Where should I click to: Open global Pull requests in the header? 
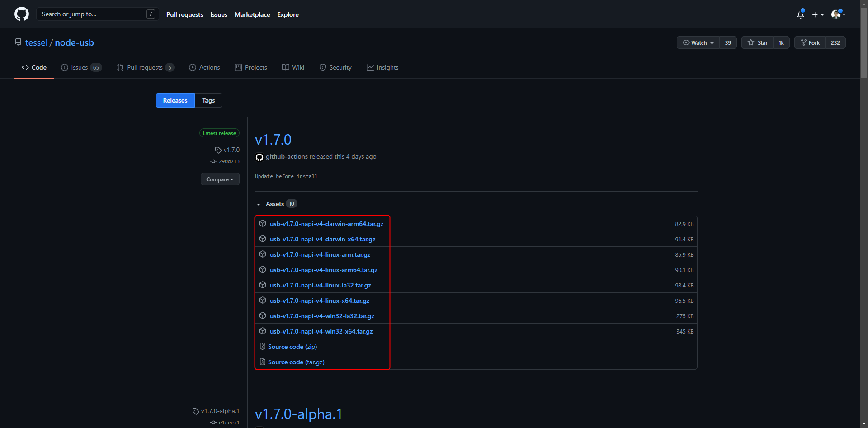[184, 14]
